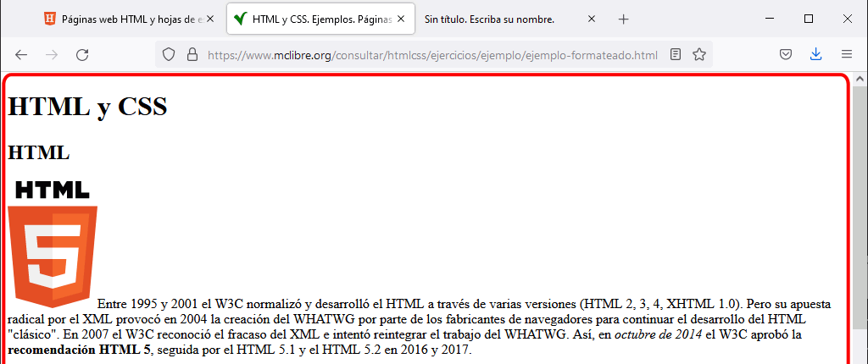Select the 'HTML y CSS. Ejemplos' tab
The width and height of the screenshot is (868, 364).
(x=321, y=19)
